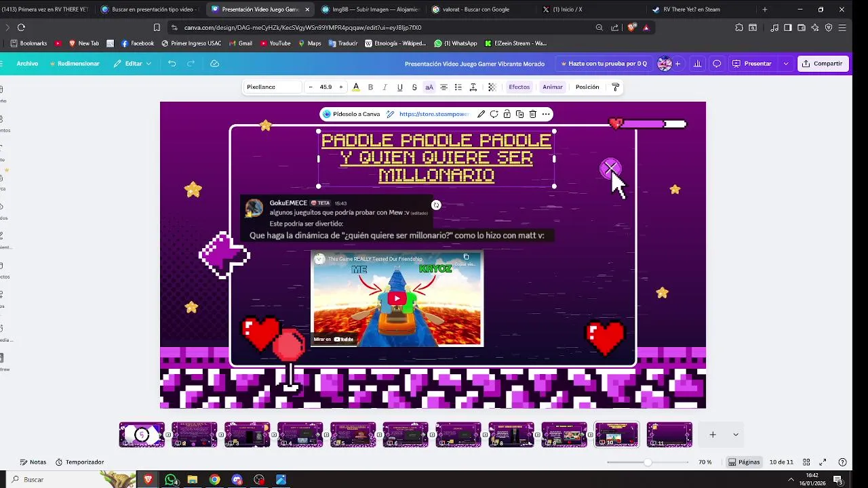Apply bullet list formatting
The width and height of the screenshot is (868, 488).
point(458,87)
